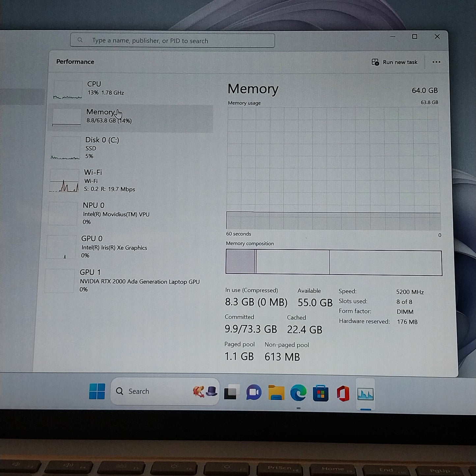Minimize the Task Manager window
This screenshot has height=476, width=476.
(393, 37)
